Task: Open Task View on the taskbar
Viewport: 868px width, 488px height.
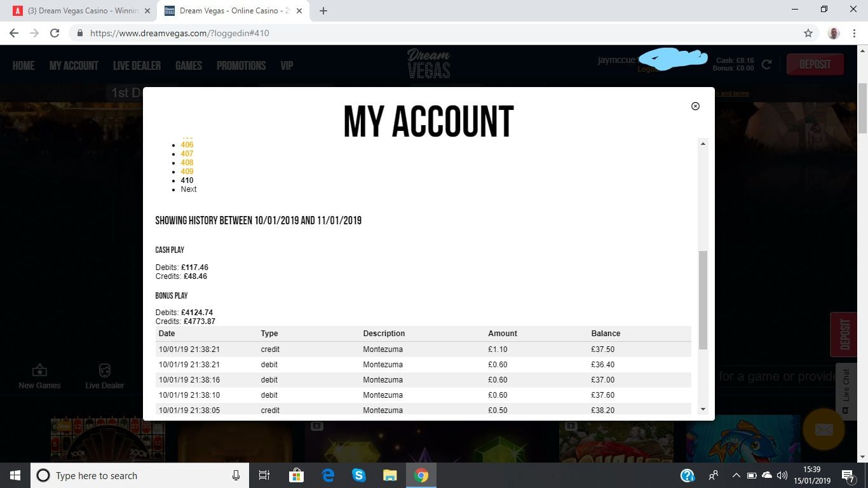Action: (264, 475)
